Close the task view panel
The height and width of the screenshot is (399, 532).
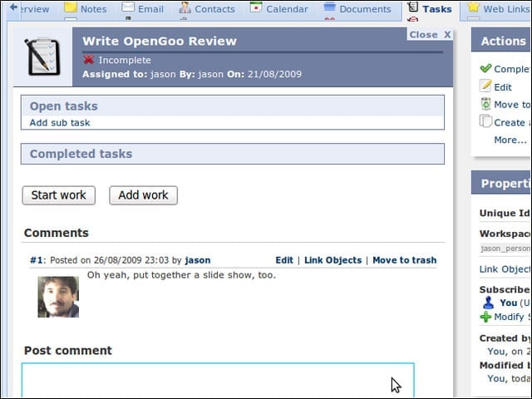[x=430, y=35]
